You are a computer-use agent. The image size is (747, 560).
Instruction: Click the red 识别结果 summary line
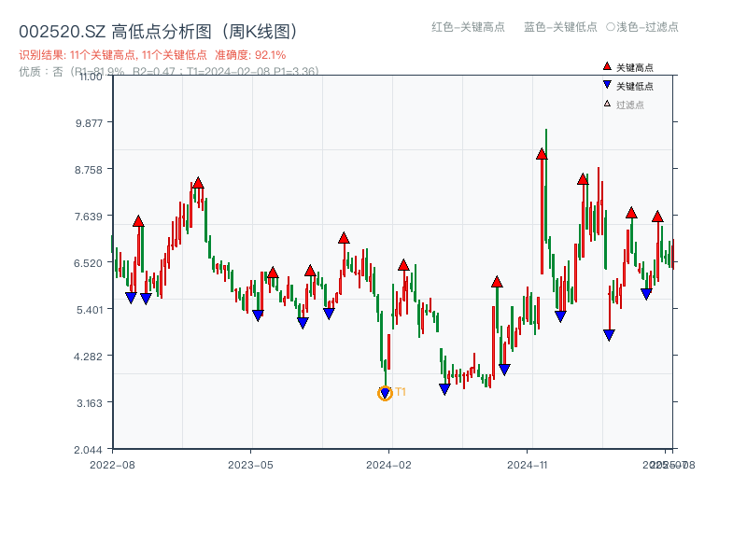pos(152,55)
